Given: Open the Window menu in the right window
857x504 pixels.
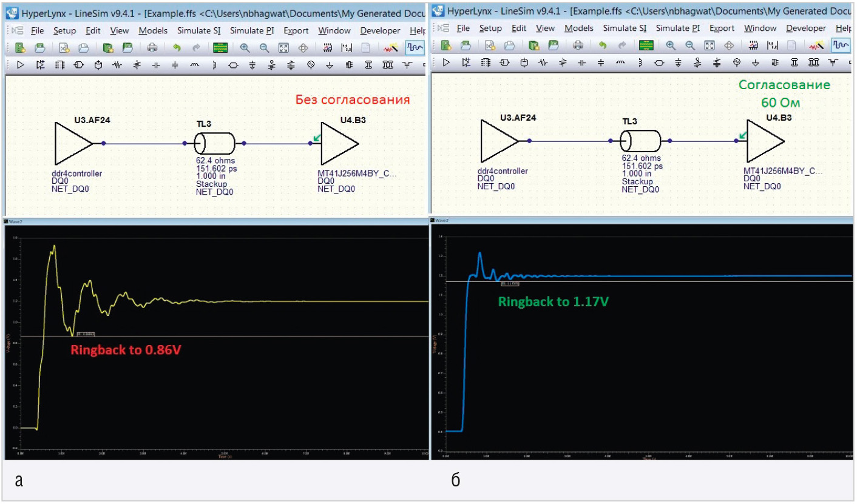Looking at the screenshot, I should (x=760, y=28).
